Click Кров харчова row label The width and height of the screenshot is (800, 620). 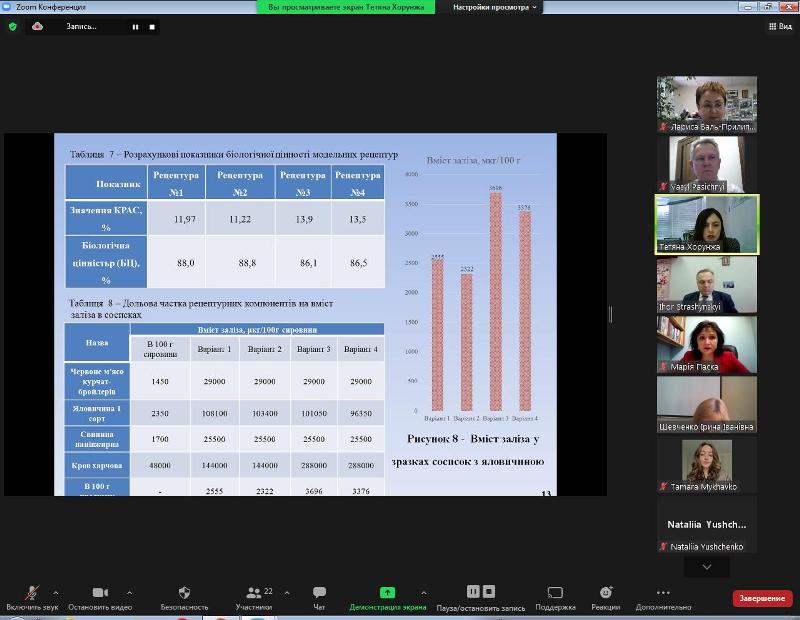pyautogui.click(x=97, y=465)
